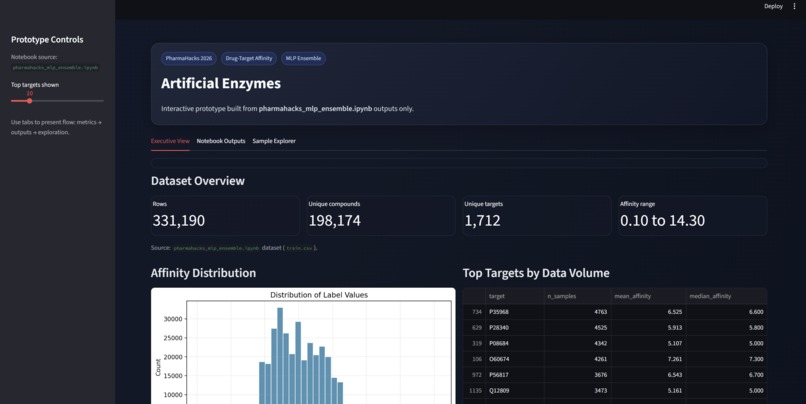Click the Drug-Target Affinity badge
Viewport: 806px width, 404px height.
(249, 59)
